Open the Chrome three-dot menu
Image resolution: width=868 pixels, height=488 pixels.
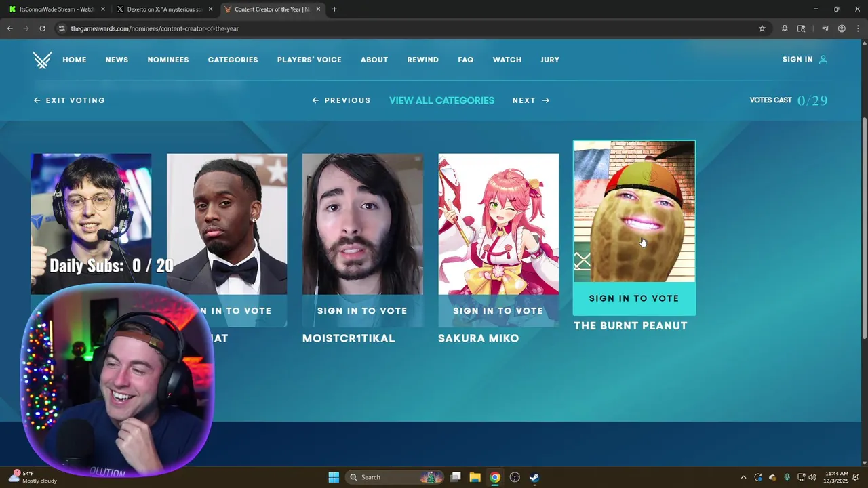pos(856,28)
